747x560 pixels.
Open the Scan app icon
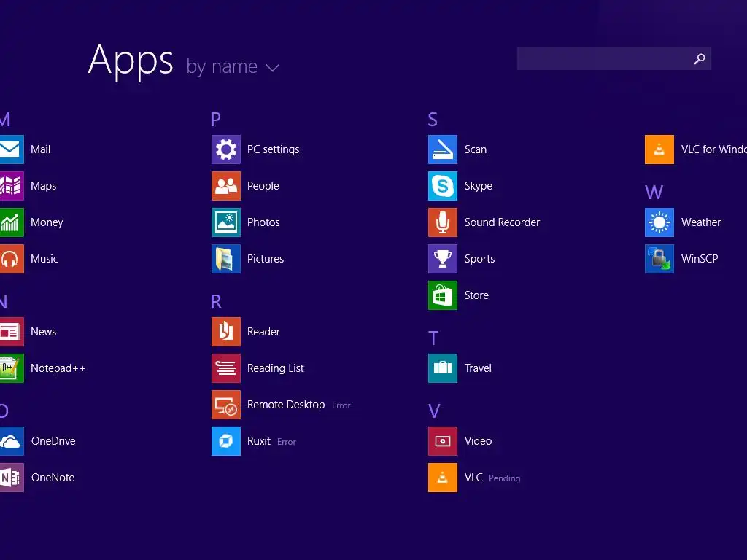tap(443, 149)
